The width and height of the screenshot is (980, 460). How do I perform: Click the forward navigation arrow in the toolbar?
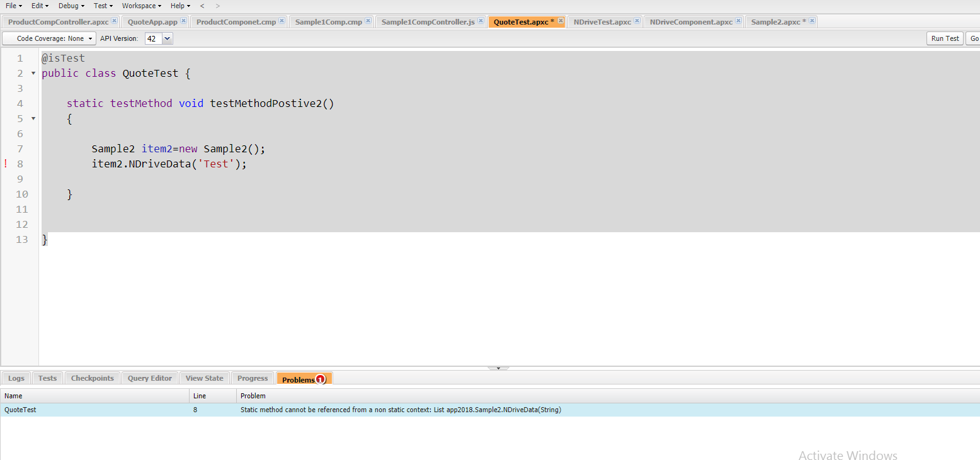tap(217, 6)
